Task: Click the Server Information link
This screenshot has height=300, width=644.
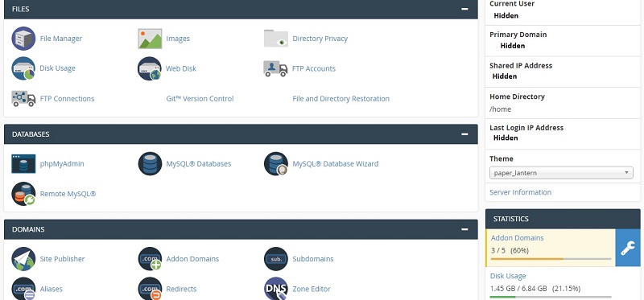Action: click(x=520, y=192)
